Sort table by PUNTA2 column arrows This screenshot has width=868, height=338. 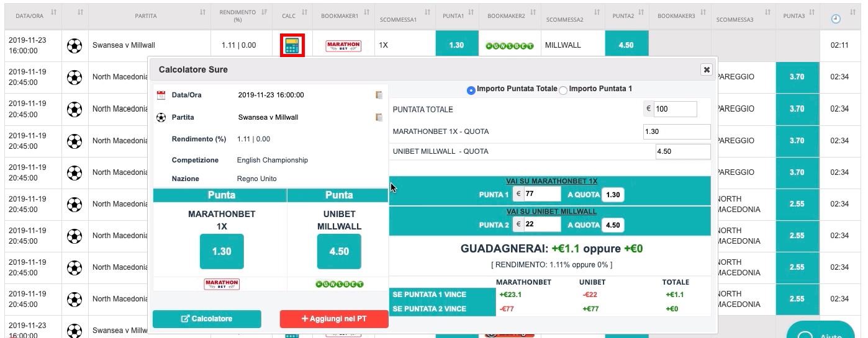(x=641, y=12)
